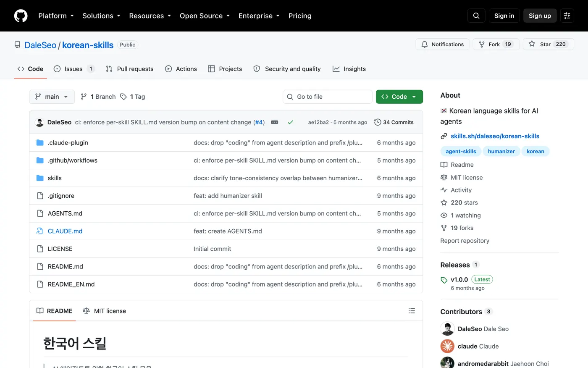Image resolution: width=588 pixels, height=368 pixels.
Task: Click the ellipsis commit details icon
Action: tap(275, 122)
